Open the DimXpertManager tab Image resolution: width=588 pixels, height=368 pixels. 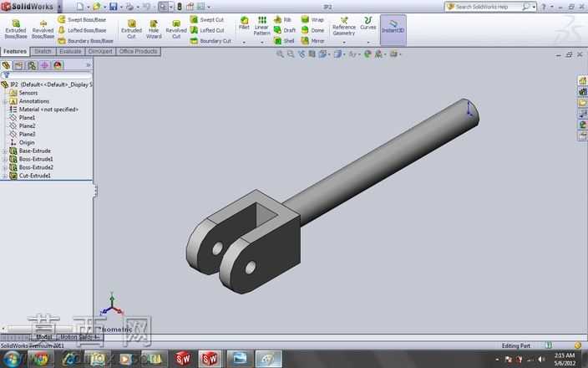[44, 65]
